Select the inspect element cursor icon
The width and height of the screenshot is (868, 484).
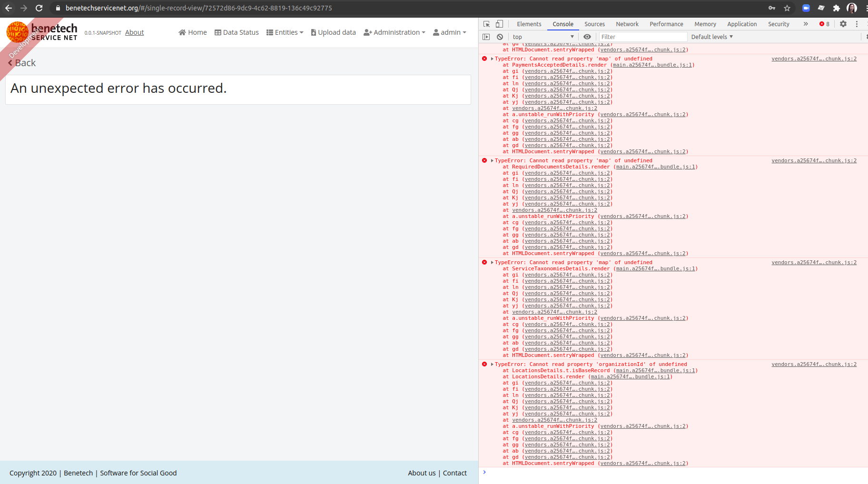click(x=486, y=23)
